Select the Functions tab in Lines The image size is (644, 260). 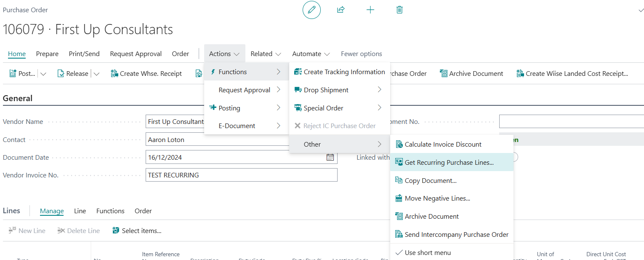pyautogui.click(x=110, y=211)
